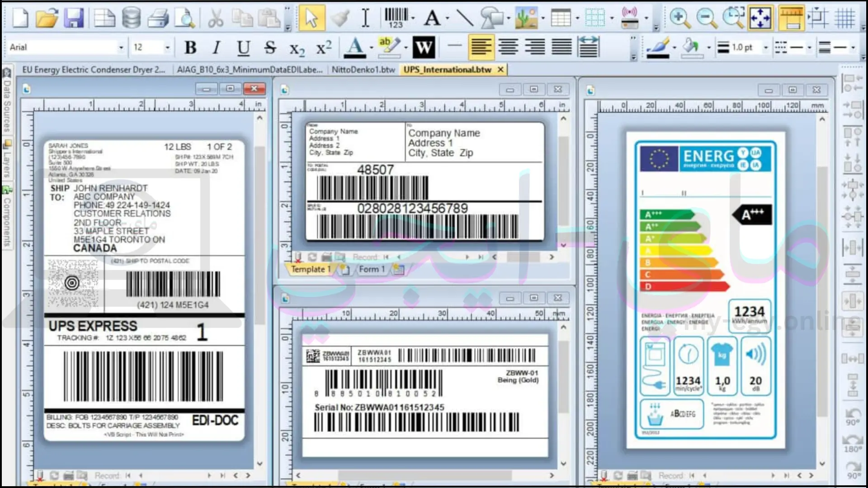Toggle center text alignment
Screen dimensions: 868x488
(508, 47)
